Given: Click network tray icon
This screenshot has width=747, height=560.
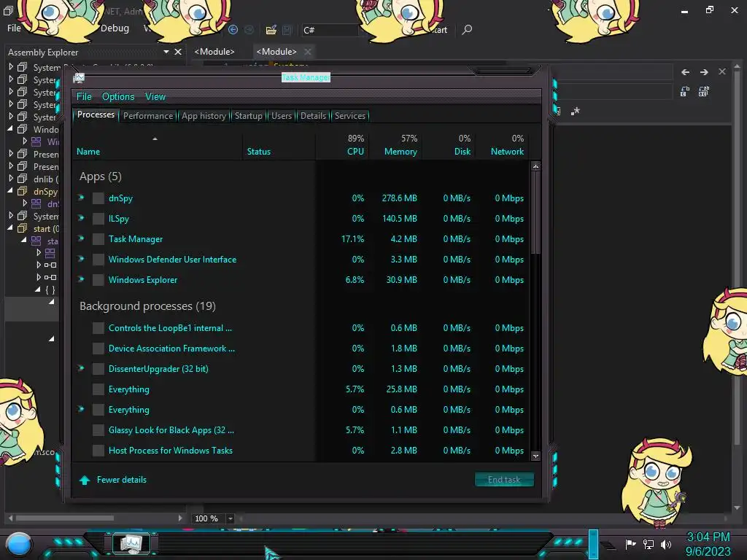Looking at the screenshot, I should coord(649,544).
